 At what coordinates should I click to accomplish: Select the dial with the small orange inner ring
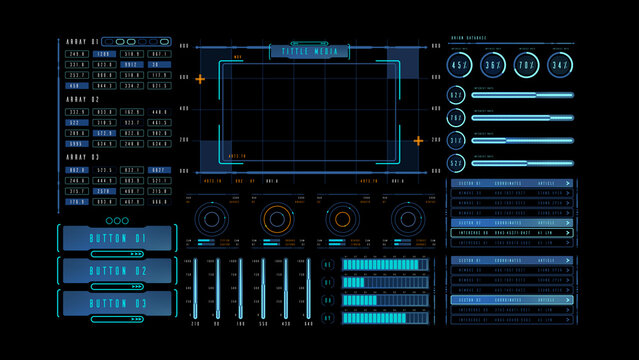coord(342,219)
